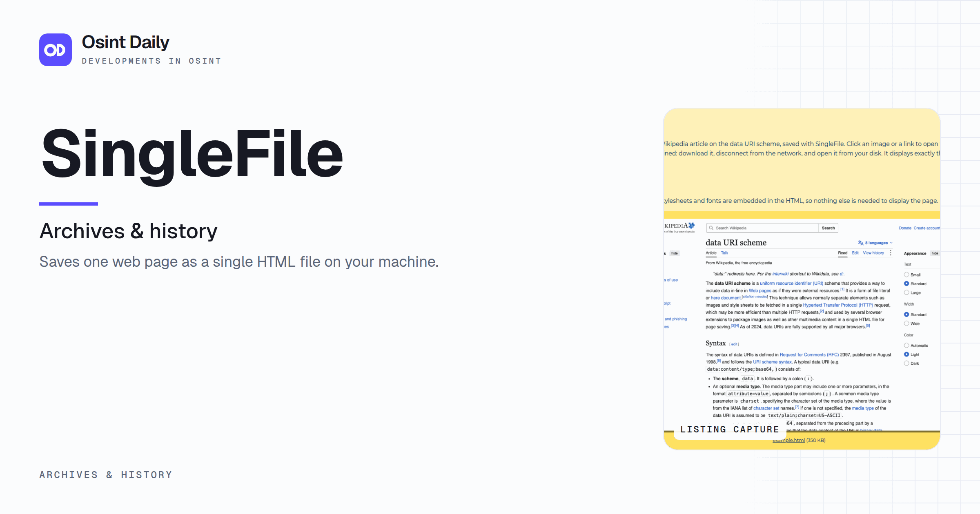
Task: Click the Search button in Wikipedia
Action: [828, 228]
